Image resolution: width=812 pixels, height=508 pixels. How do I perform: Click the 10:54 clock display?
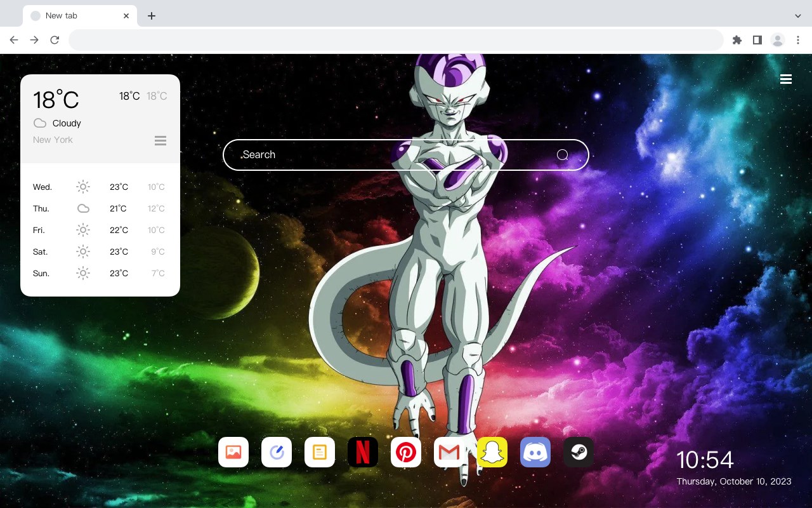point(705,460)
